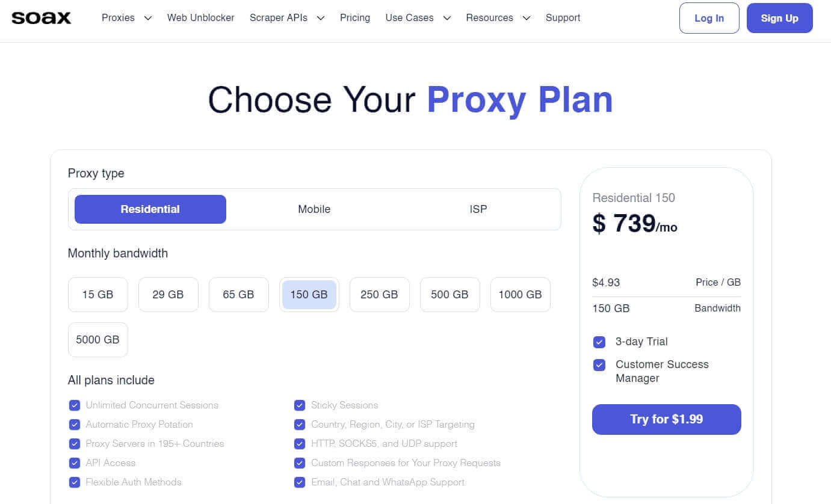Choose the 250 GB bandwidth plan

pos(379,295)
